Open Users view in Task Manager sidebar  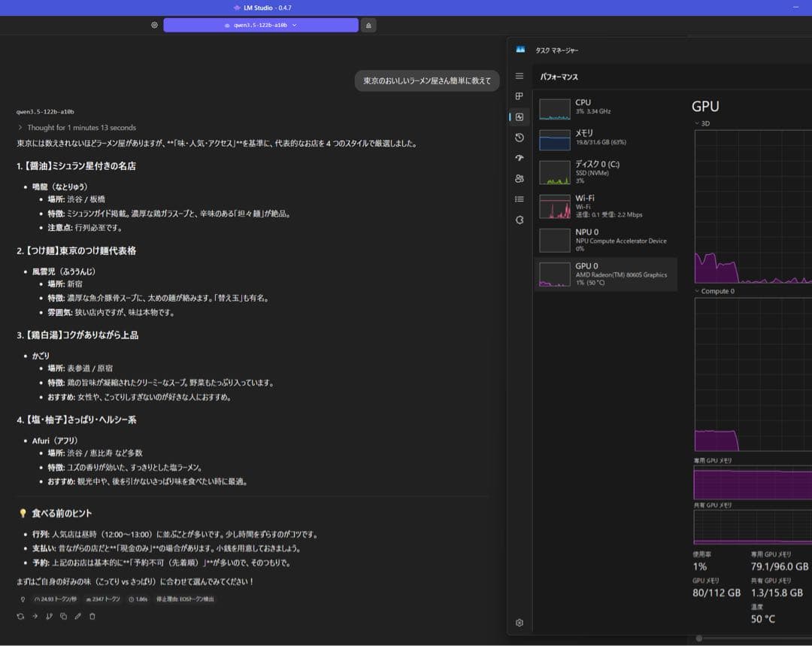(519, 178)
